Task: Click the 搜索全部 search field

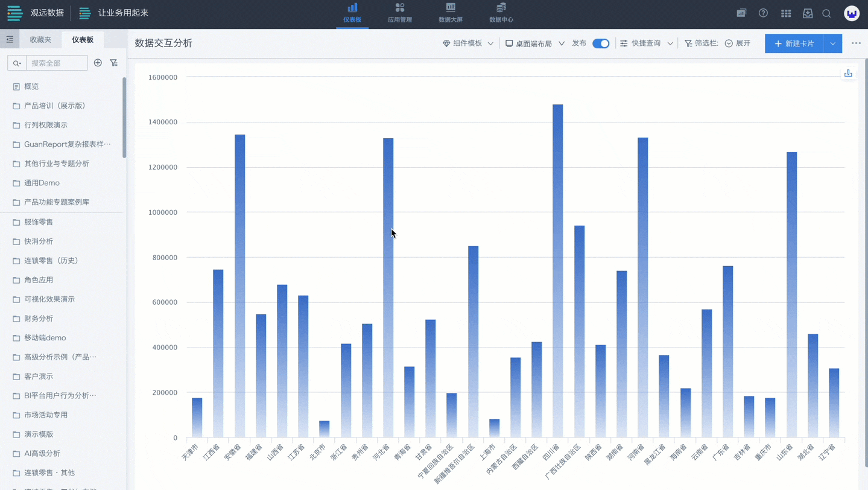Action: click(x=57, y=63)
